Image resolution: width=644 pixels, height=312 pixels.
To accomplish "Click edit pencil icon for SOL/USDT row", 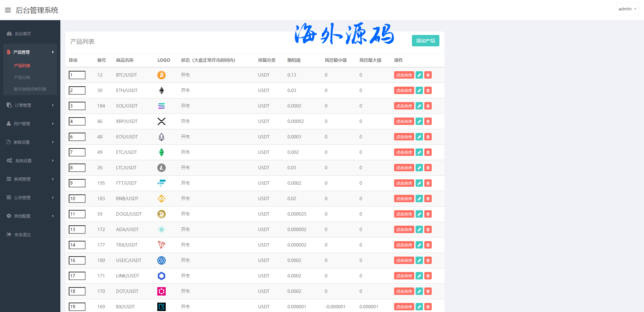I will [x=419, y=106].
